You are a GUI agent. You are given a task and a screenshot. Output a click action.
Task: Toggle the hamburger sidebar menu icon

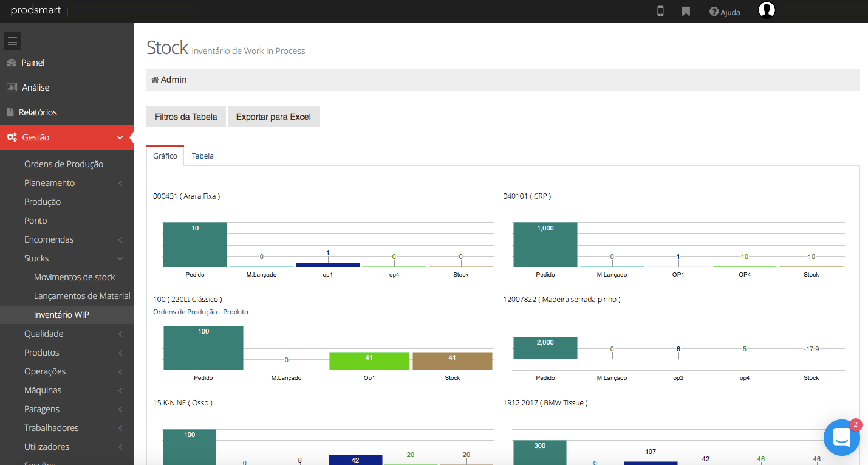pyautogui.click(x=12, y=41)
